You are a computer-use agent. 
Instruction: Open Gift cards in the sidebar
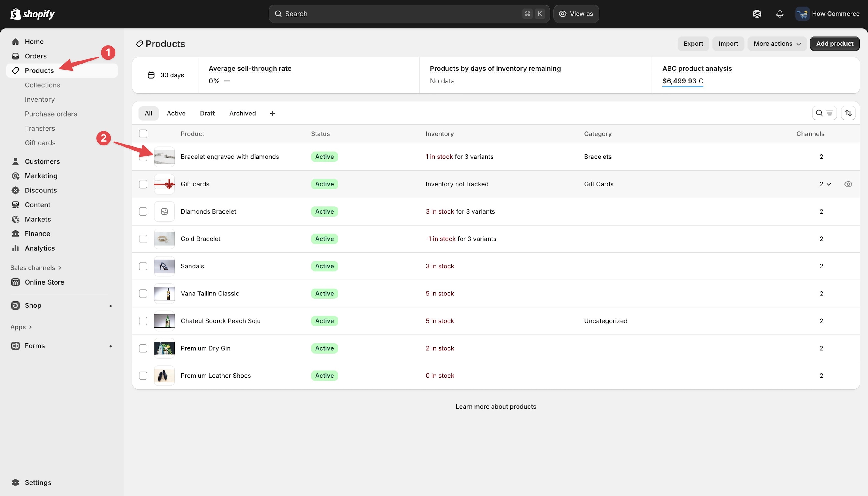[40, 143]
